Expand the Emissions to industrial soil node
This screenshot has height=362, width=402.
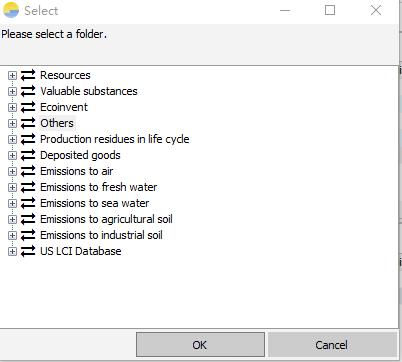tap(12, 235)
